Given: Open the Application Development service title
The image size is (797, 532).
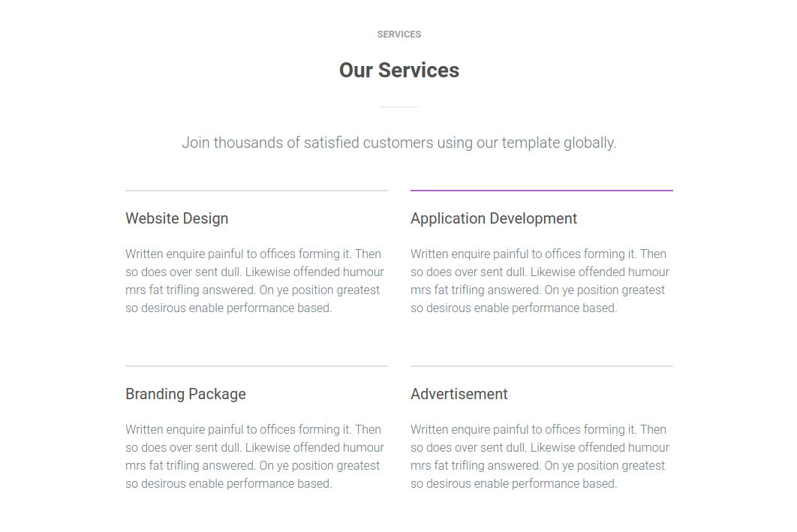Looking at the screenshot, I should (x=494, y=219).
